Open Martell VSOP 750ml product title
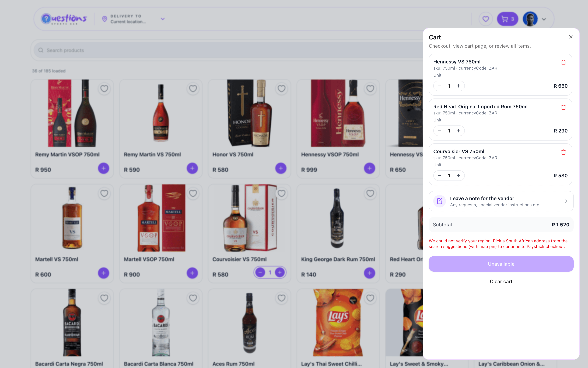The image size is (588, 368). [149, 260]
